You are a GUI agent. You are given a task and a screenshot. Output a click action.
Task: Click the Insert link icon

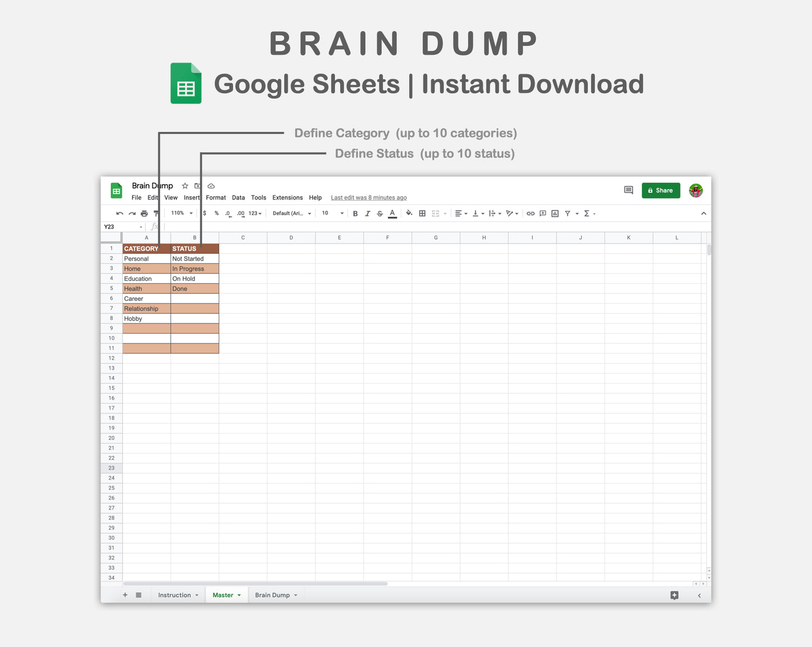click(530, 213)
